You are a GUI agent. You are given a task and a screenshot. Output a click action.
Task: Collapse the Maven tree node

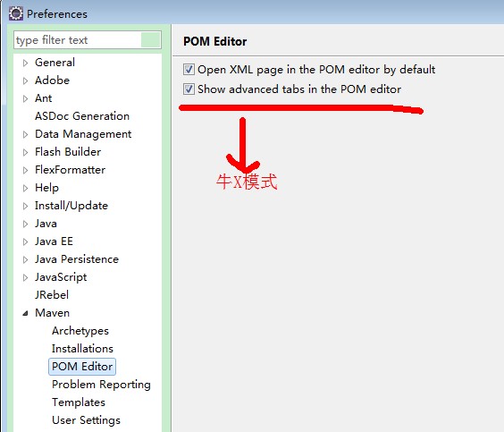[25, 313]
